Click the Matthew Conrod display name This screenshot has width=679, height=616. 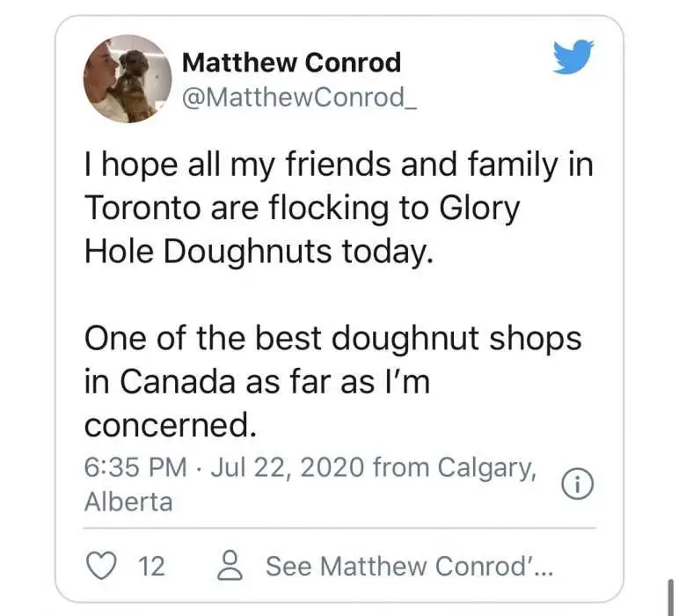(291, 62)
